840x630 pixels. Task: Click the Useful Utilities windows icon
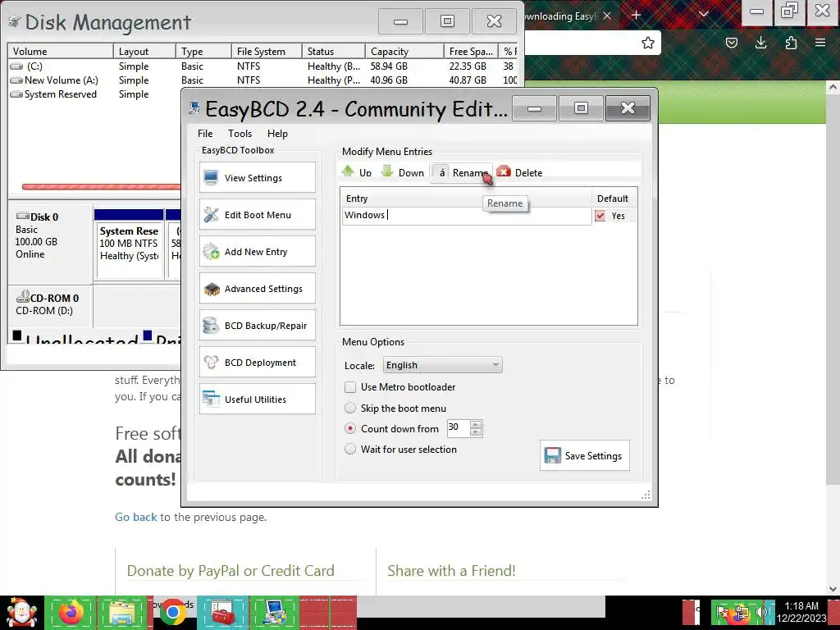211,399
